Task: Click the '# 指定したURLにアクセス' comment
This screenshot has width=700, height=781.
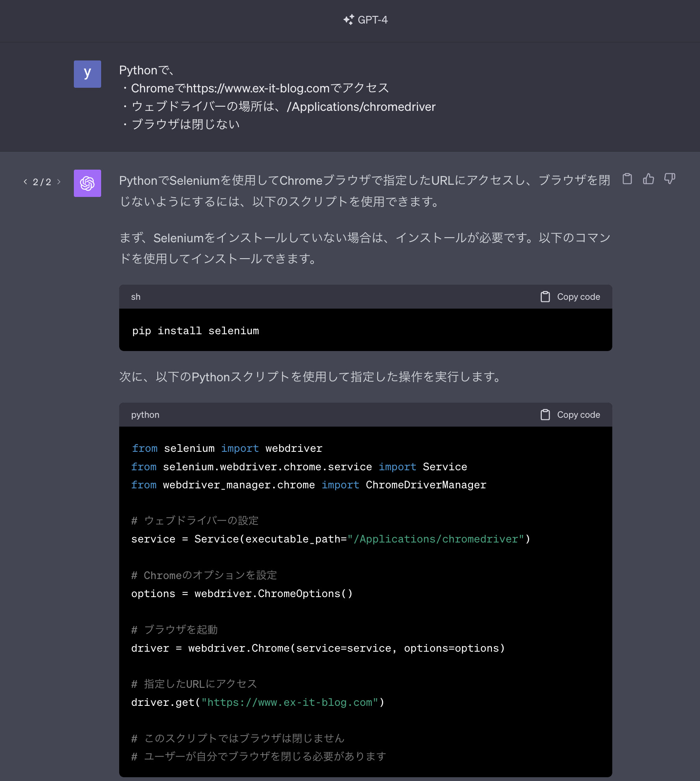Action: pos(194,684)
